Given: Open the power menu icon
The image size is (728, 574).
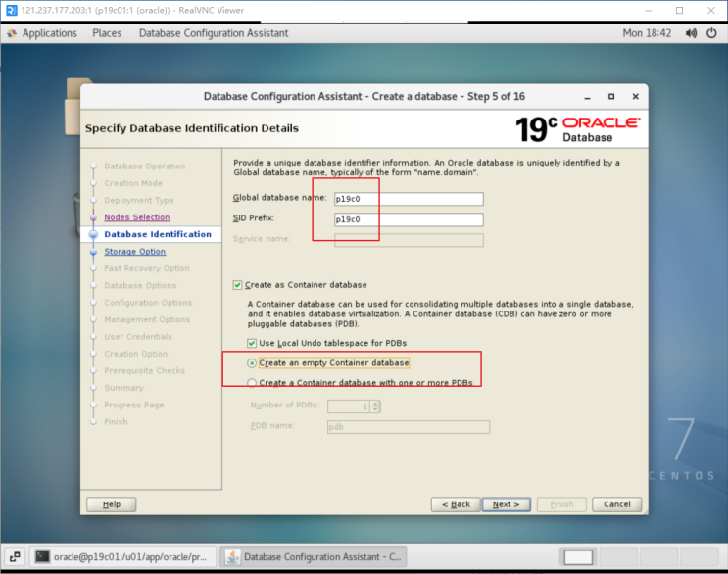Looking at the screenshot, I should click(711, 33).
